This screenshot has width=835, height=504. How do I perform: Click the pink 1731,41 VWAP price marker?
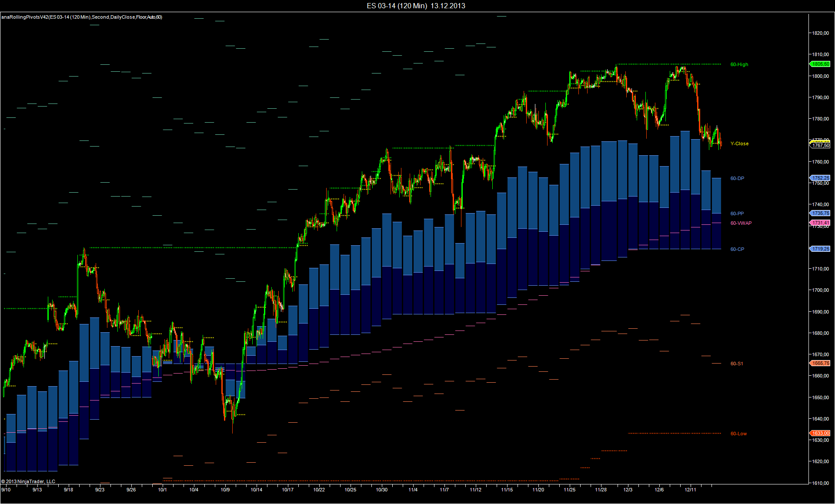click(820, 223)
